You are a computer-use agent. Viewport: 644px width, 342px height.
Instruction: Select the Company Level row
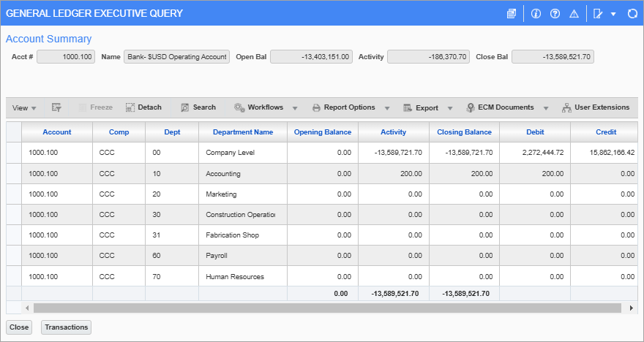point(322,153)
